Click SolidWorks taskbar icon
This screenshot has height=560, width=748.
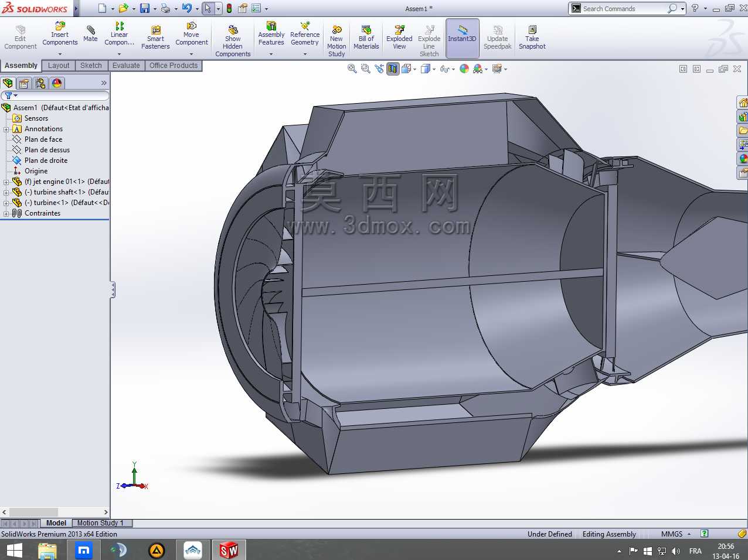[229, 551]
